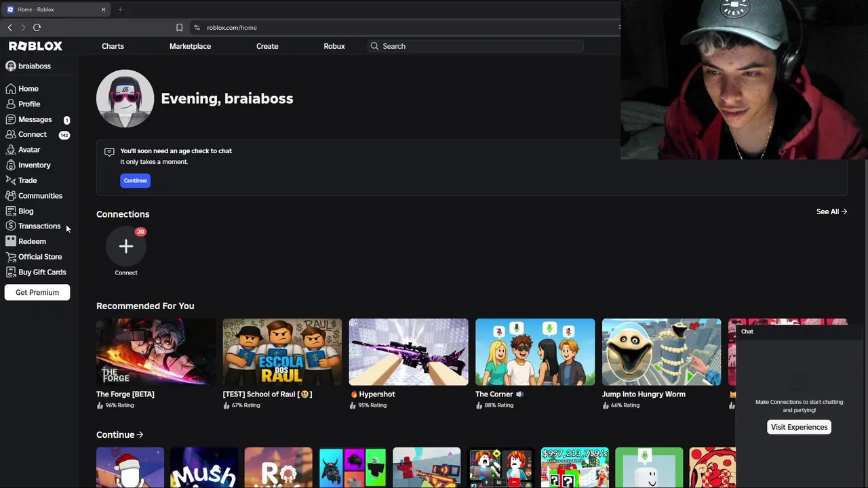The image size is (868, 488).
Task: Open the $997,213,719/s game thumbnail
Action: 575,468
